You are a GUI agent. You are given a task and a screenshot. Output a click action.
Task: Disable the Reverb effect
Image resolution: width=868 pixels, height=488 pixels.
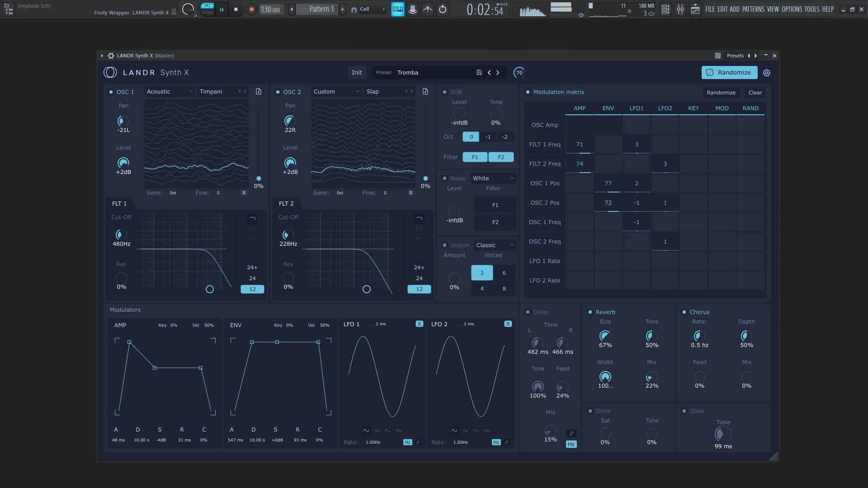point(590,312)
